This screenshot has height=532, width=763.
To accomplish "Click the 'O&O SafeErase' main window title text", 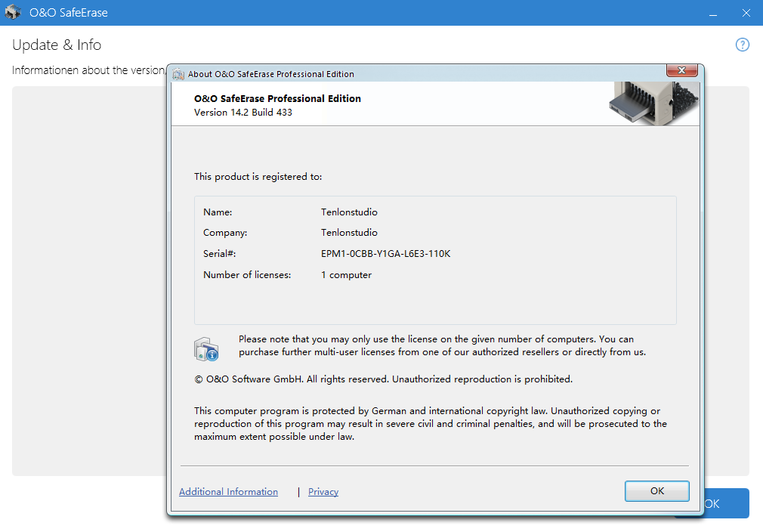I will tap(69, 13).
